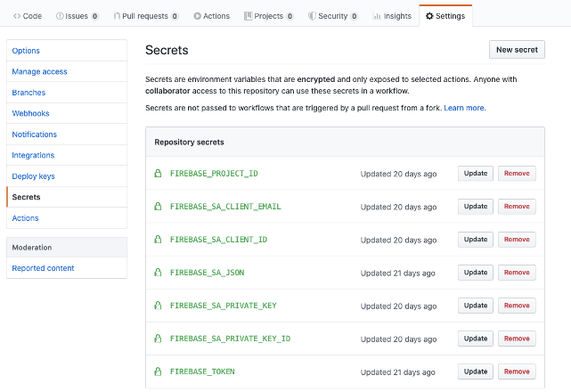The width and height of the screenshot is (571, 392).
Task: Click the Insights graph icon
Action: pyautogui.click(x=377, y=16)
